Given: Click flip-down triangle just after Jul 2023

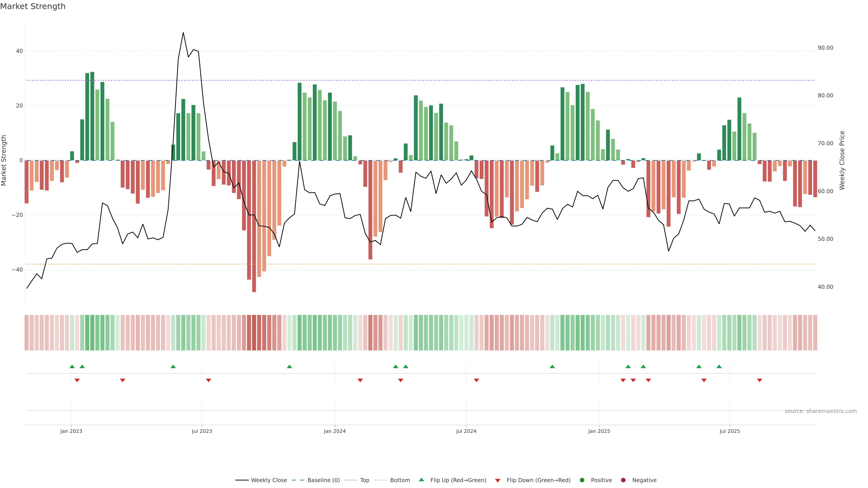Looking at the screenshot, I should 209,380.
